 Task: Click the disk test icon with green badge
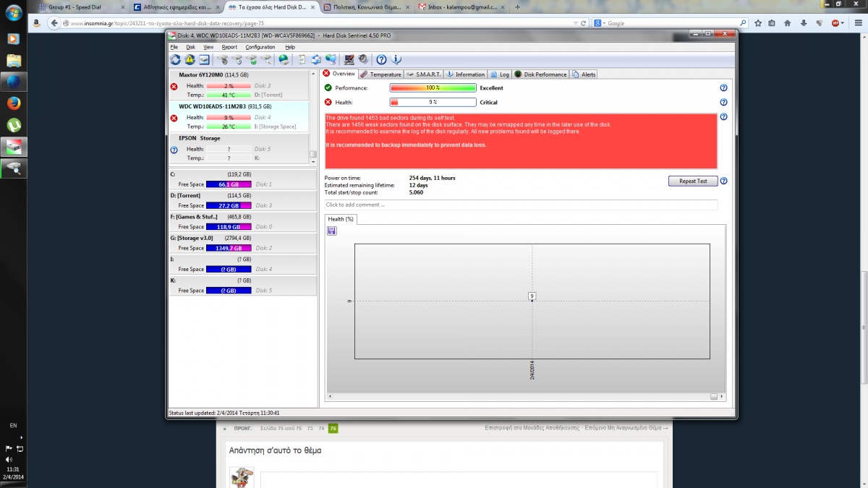[252, 59]
